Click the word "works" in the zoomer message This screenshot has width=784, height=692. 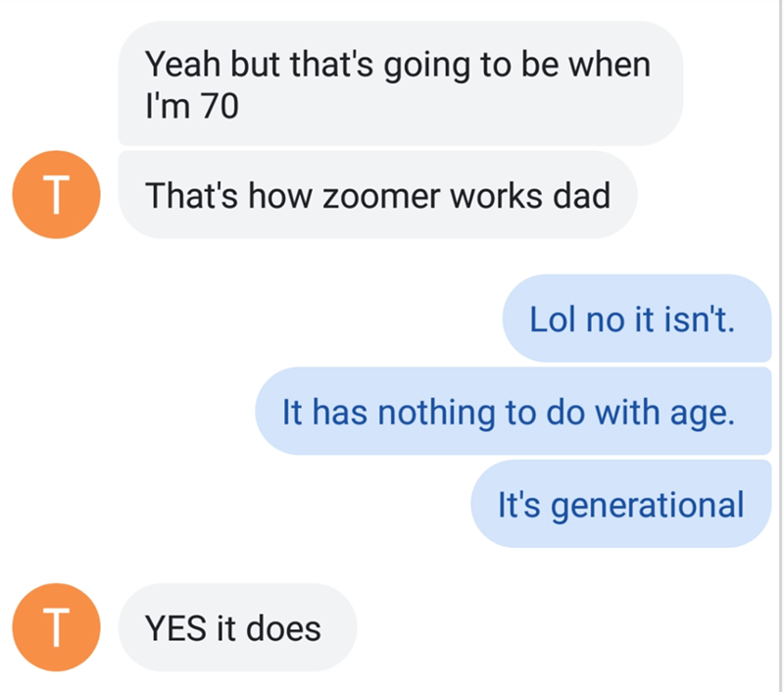click(493, 195)
